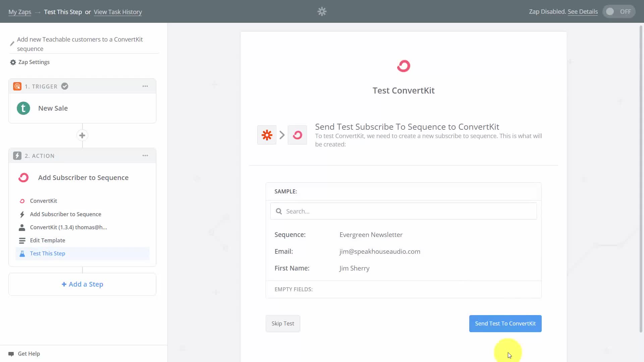Image resolution: width=644 pixels, height=362 pixels.
Task: Click the flask icon beside Test This Step
Action: coord(22,254)
